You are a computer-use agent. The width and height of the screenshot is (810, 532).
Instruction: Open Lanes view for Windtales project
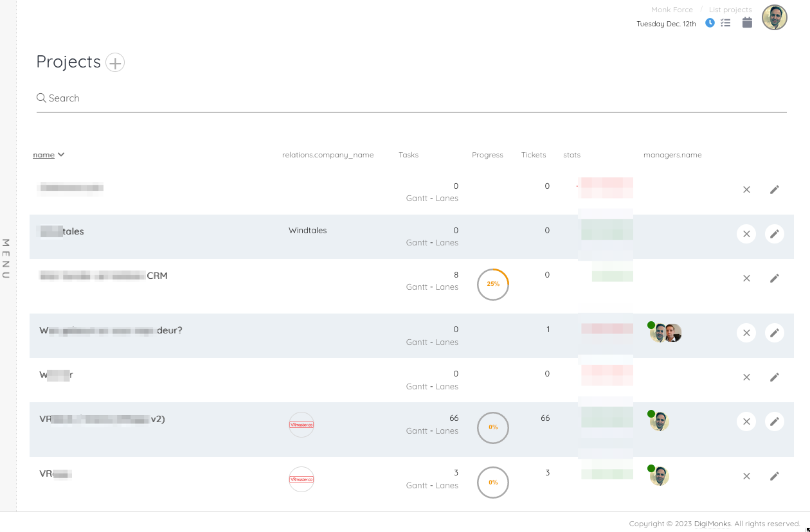pyautogui.click(x=447, y=243)
